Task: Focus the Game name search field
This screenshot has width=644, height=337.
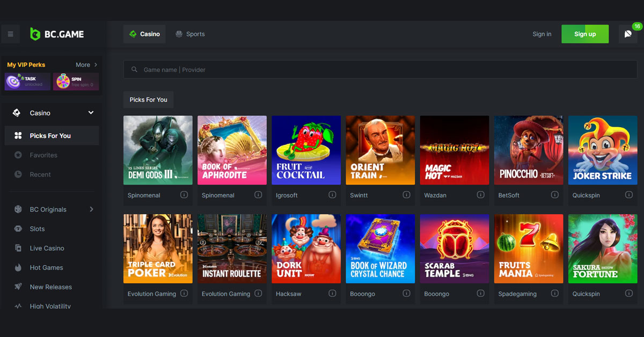Action: coord(380,70)
